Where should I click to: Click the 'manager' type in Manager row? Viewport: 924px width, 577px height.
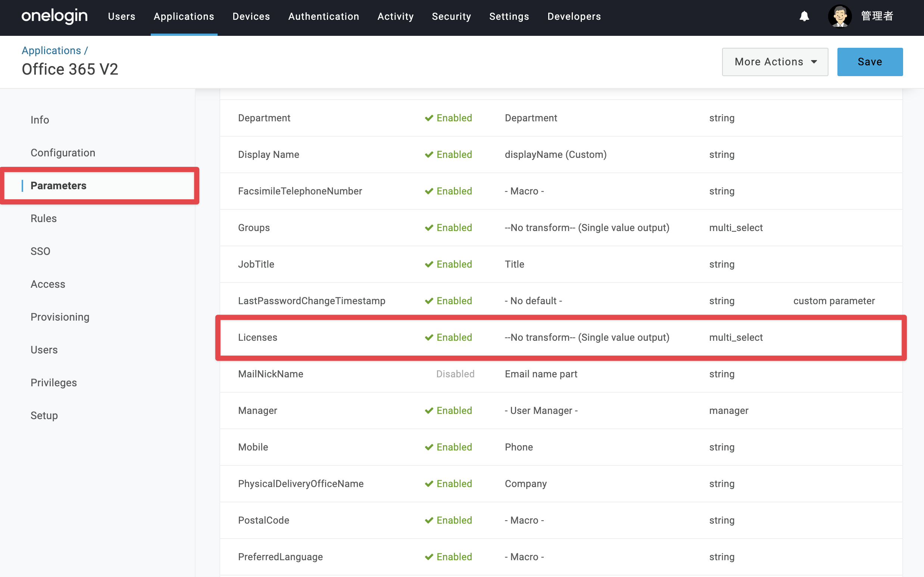(729, 411)
